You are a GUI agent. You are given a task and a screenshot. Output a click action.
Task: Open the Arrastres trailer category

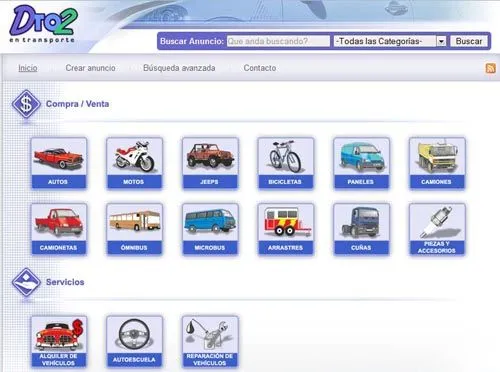(x=286, y=229)
